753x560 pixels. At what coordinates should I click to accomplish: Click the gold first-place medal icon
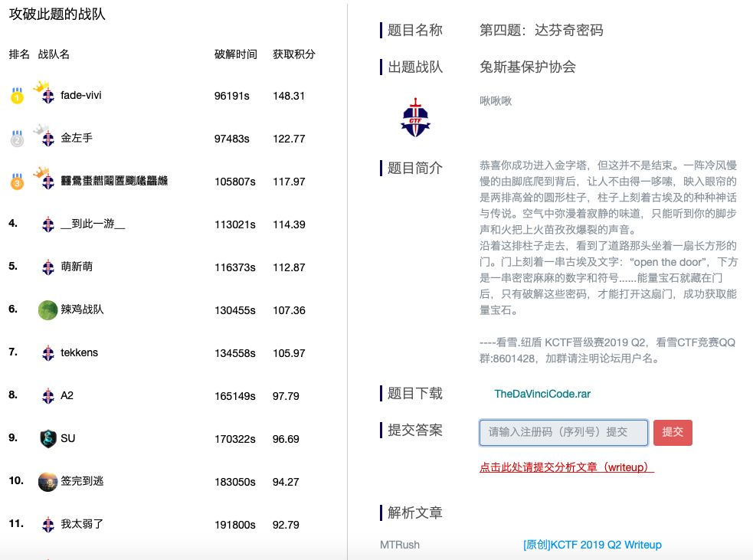(x=18, y=95)
